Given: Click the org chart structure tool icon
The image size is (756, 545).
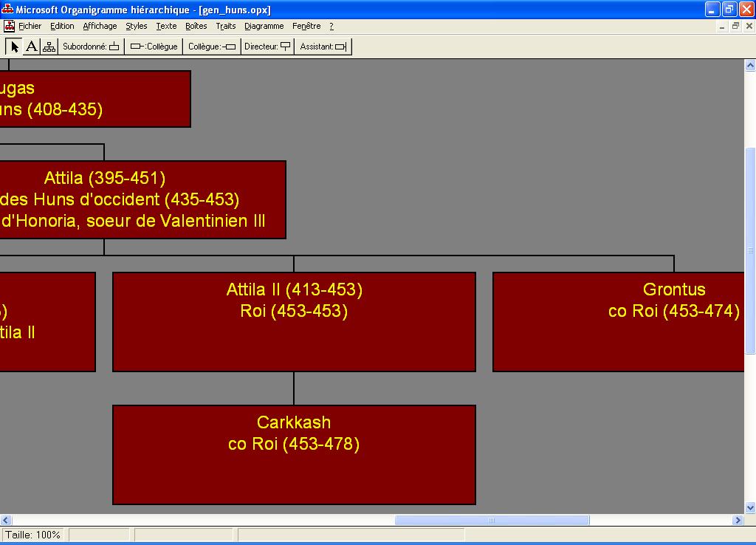Looking at the screenshot, I should [x=49, y=47].
